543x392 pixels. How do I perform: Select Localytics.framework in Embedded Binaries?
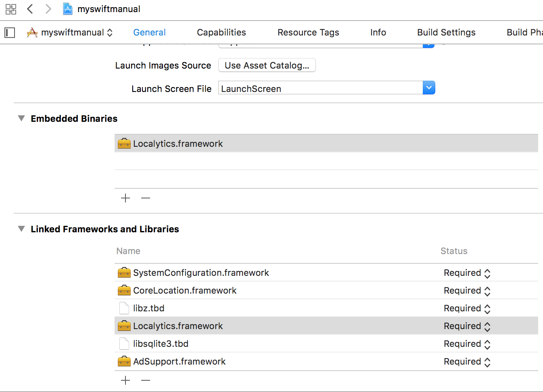[178, 144]
